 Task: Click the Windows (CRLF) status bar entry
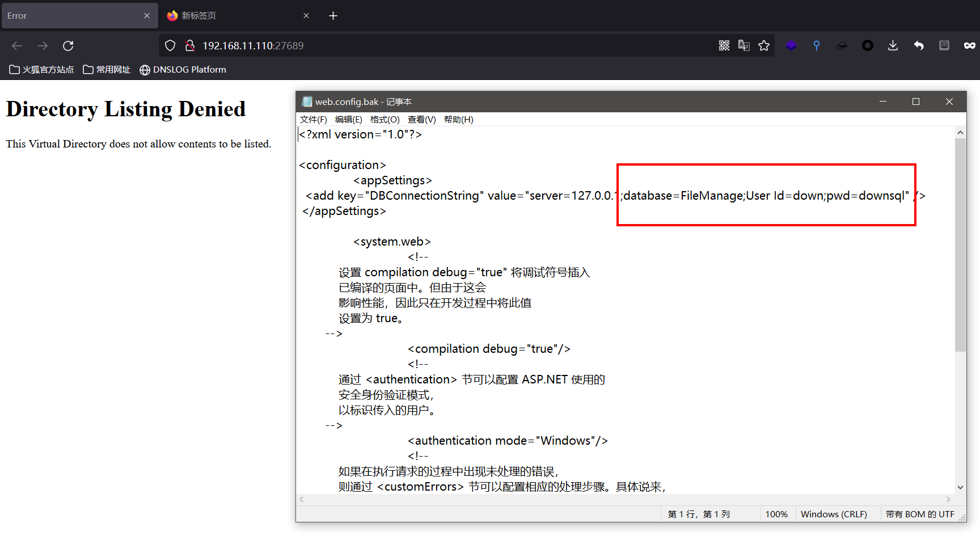[834, 514]
